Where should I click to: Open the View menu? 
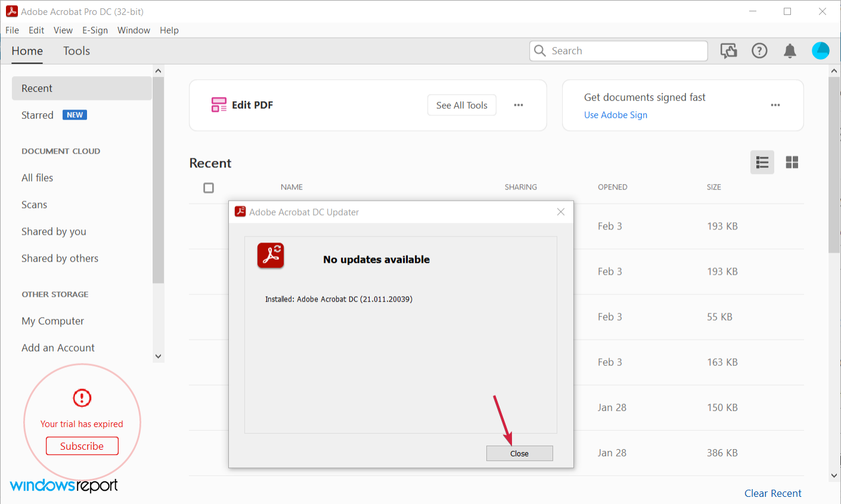tap(63, 30)
